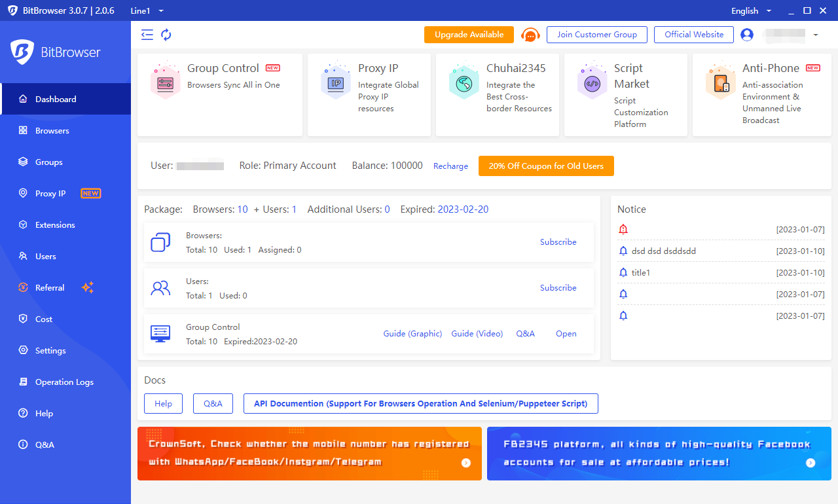Screen dimensions: 838x504
Task: Click Open link for Group Control
Action: click(566, 334)
